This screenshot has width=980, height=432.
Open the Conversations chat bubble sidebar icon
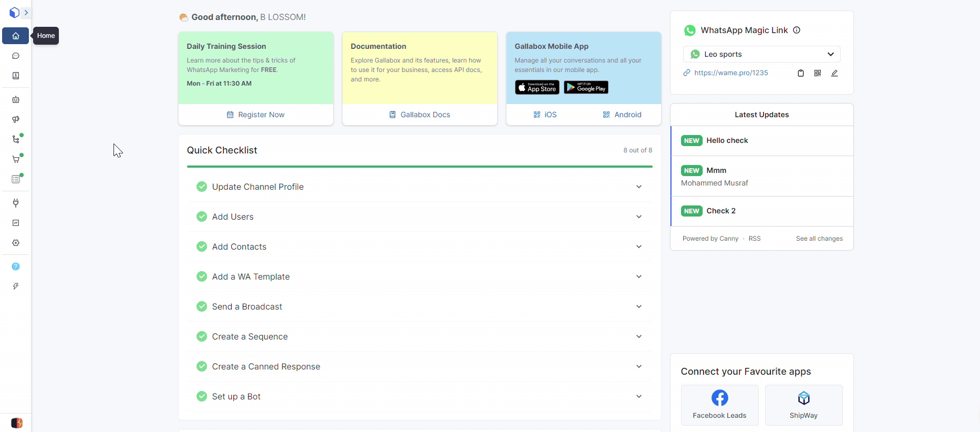click(x=16, y=56)
